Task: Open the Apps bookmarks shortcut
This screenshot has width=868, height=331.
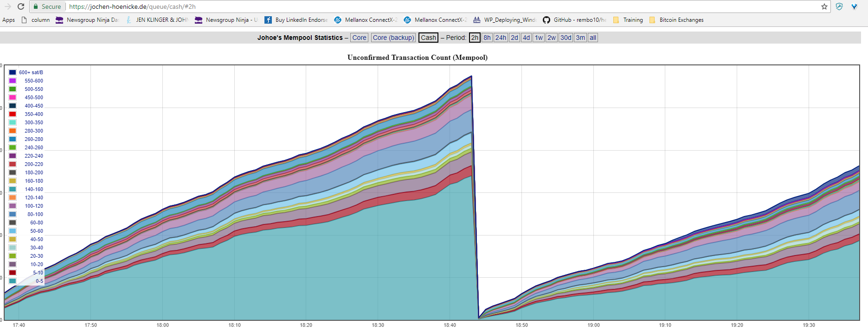Action: click(8, 20)
